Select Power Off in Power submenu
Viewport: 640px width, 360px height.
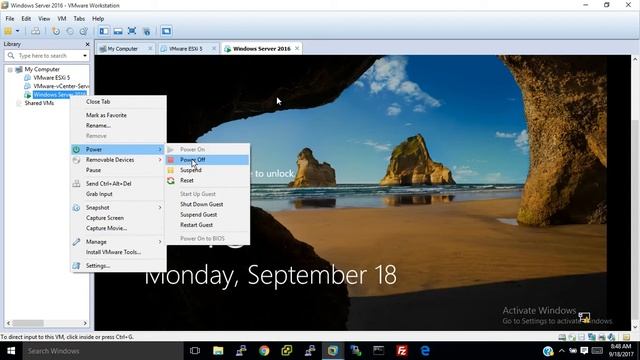pos(208,160)
